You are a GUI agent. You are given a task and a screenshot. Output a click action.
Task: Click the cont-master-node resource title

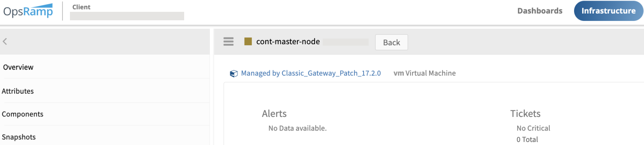(288, 42)
